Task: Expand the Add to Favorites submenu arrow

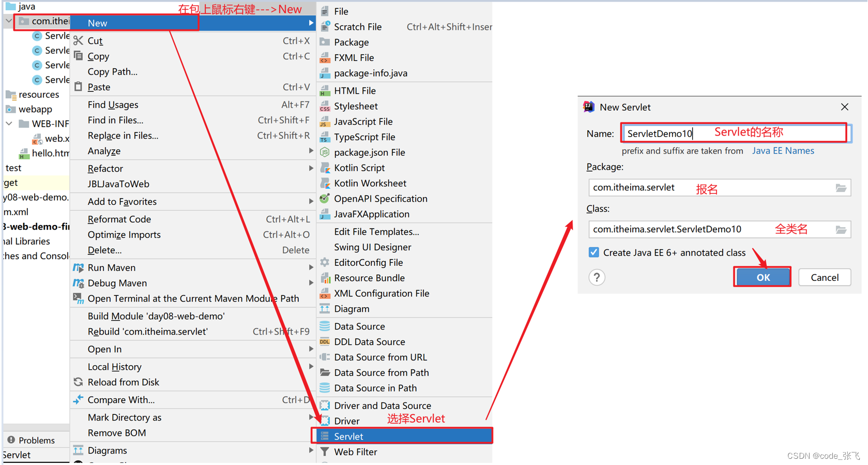Action: click(x=311, y=201)
